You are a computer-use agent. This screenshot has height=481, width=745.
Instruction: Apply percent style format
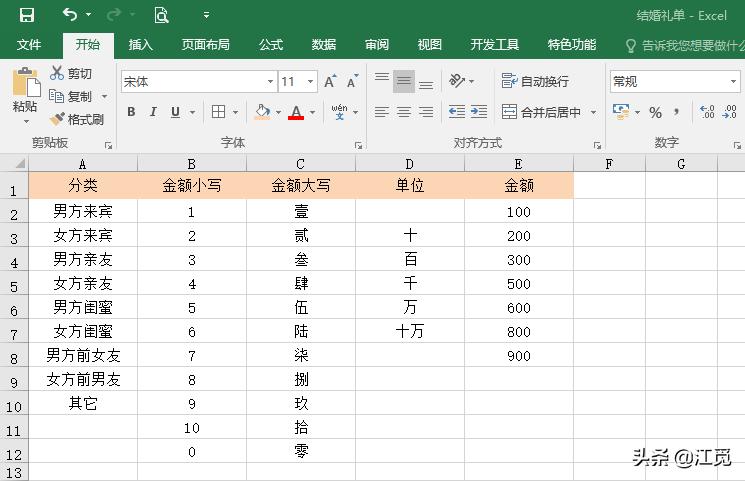pos(656,113)
